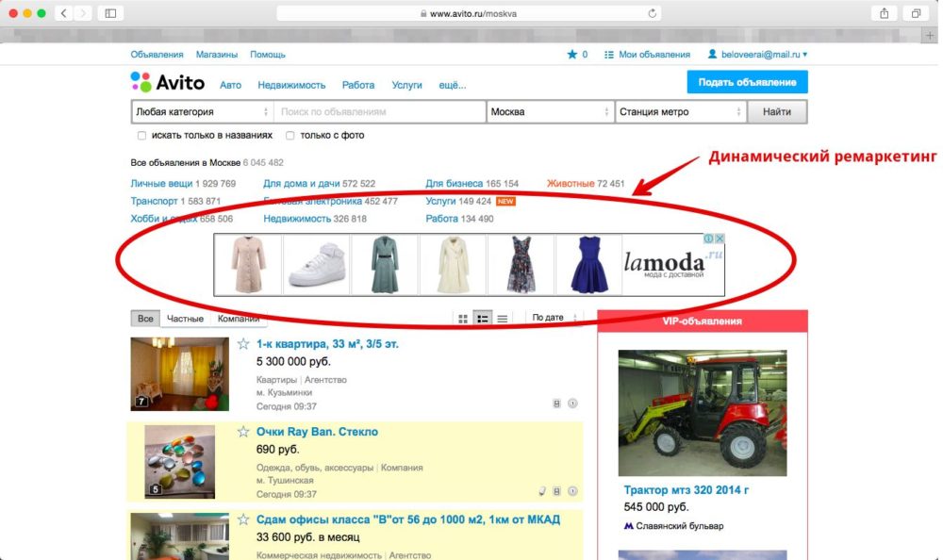Go forward with Safari forward arrow
The image size is (943, 560).
click(83, 13)
